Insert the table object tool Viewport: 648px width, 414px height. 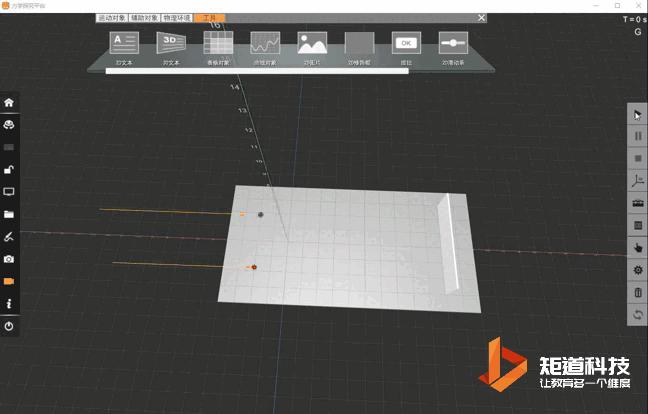pyautogui.click(x=218, y=43)
